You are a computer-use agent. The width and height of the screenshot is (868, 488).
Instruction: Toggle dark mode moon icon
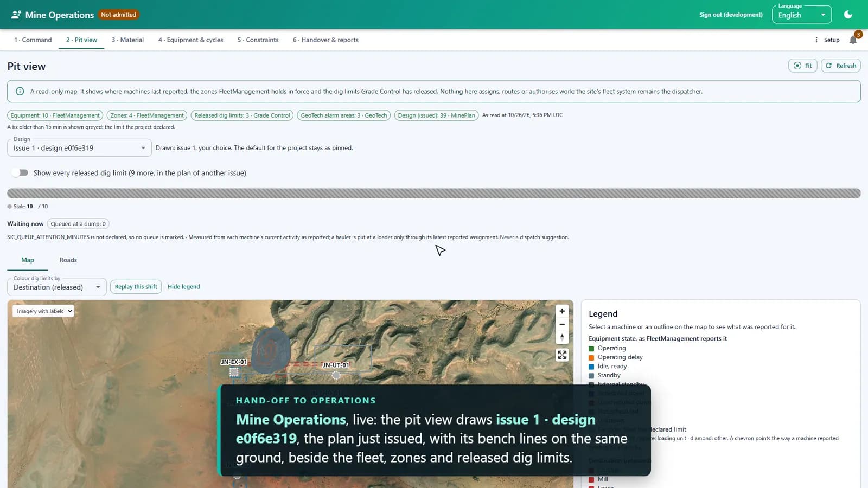(848, 15)
